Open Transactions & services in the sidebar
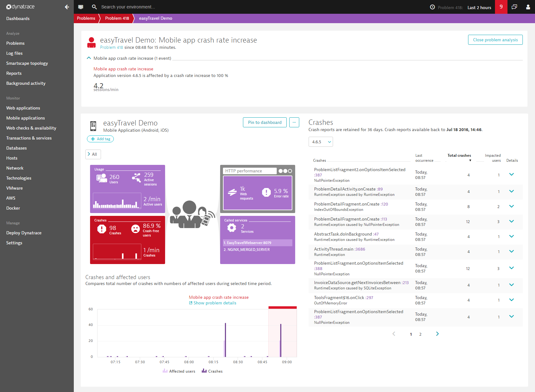535x392 pixels. [29, 138]
